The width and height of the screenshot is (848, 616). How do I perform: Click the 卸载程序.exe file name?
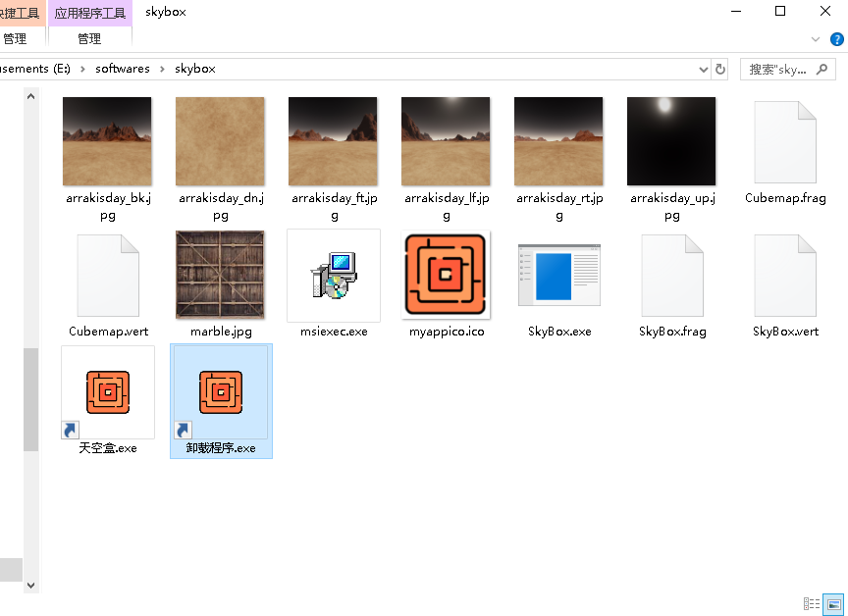pos(221,448)
